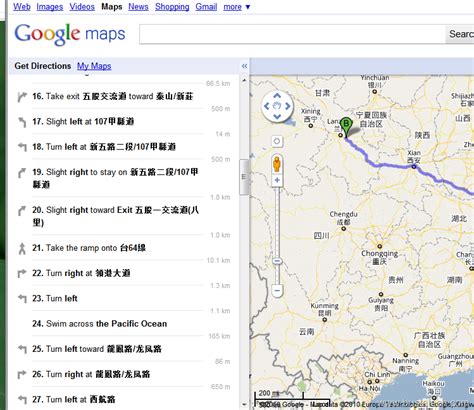This screenshot has height=410, width=474.
Task: Open the Videos link
Action: pyautogui.click(x=82, y=7)
